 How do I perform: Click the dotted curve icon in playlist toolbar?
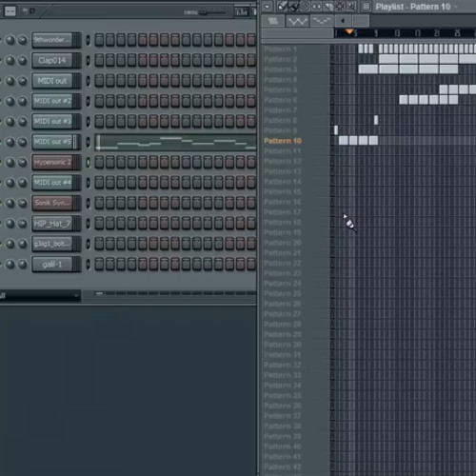[321, 21]
